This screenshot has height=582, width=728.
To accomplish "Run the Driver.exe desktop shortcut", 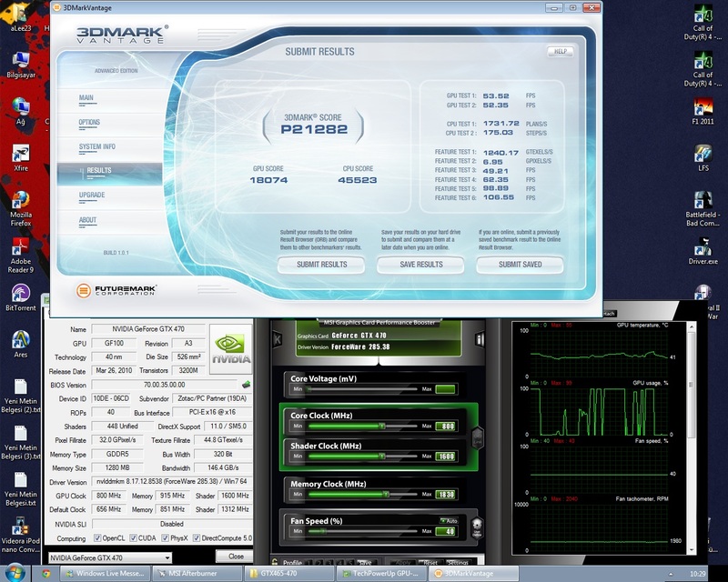I will coord(703,251).
